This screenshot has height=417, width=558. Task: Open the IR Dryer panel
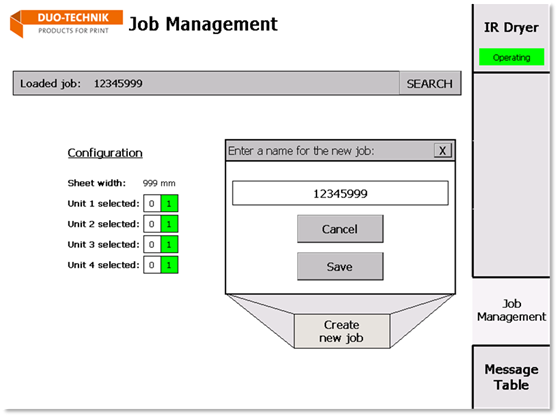click(511, 38)
